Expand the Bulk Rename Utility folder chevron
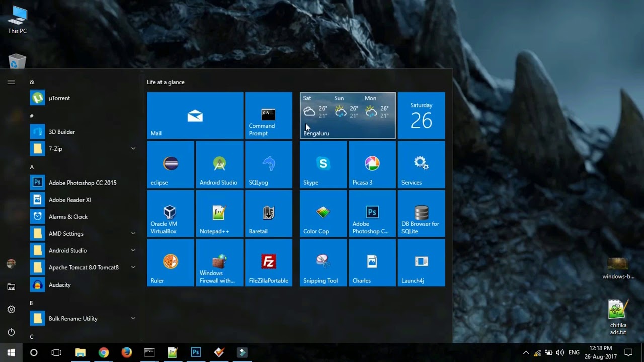The image size is (644, 362). (x=133, y=318)
